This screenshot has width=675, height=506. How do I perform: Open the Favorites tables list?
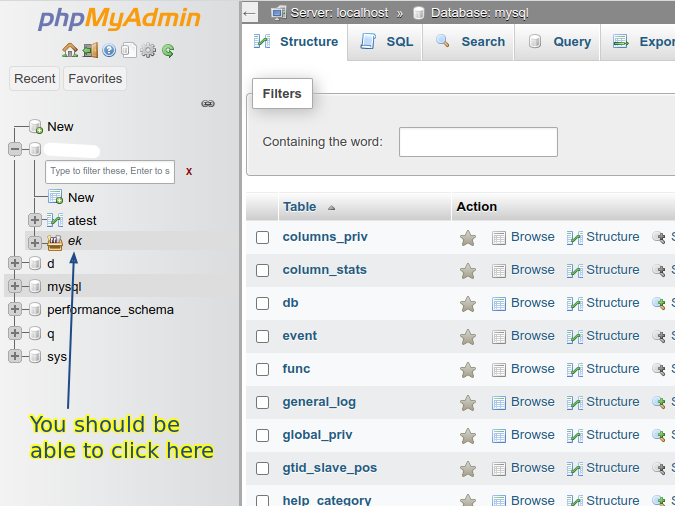click(95, 78)
